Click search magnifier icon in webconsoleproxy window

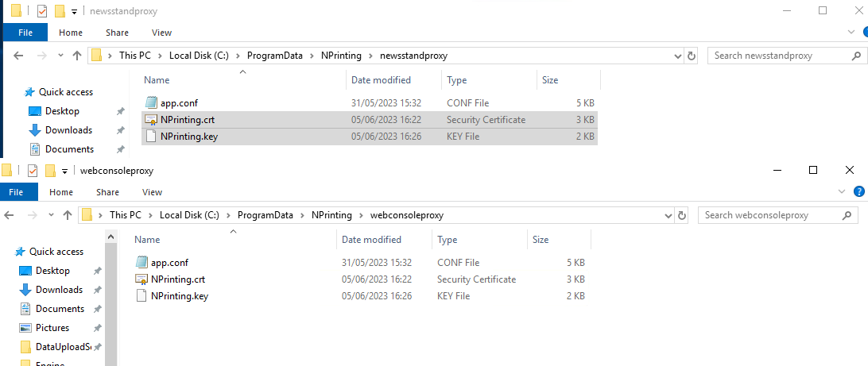coord(847,216)
